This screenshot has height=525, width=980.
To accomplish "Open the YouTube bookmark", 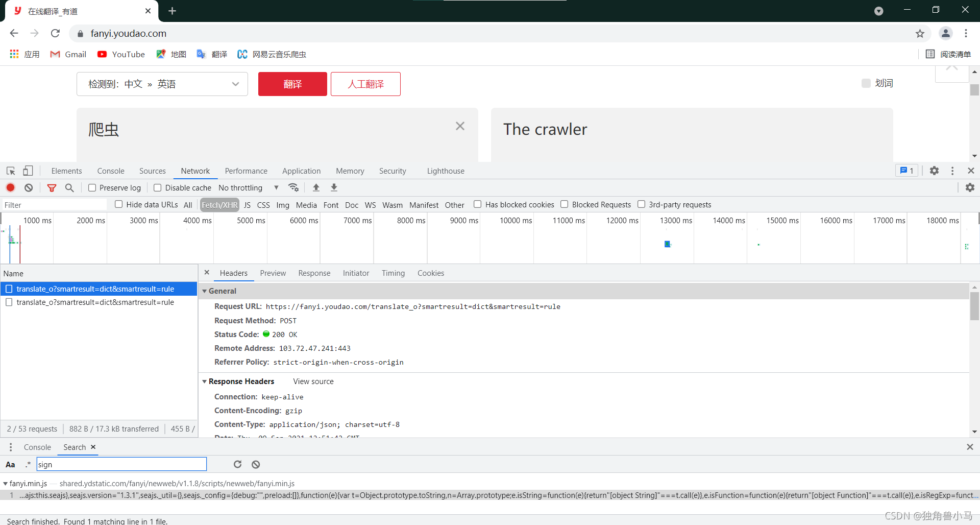I will (121, 54).
